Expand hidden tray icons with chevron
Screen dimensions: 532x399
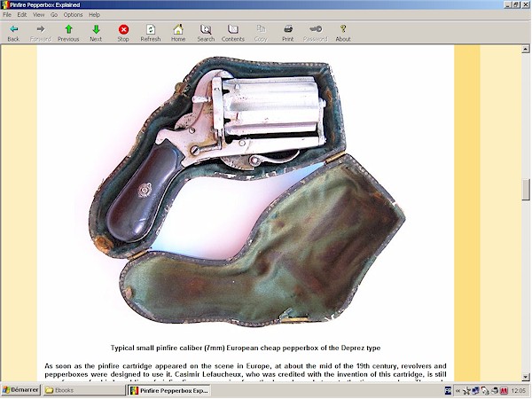458,391
